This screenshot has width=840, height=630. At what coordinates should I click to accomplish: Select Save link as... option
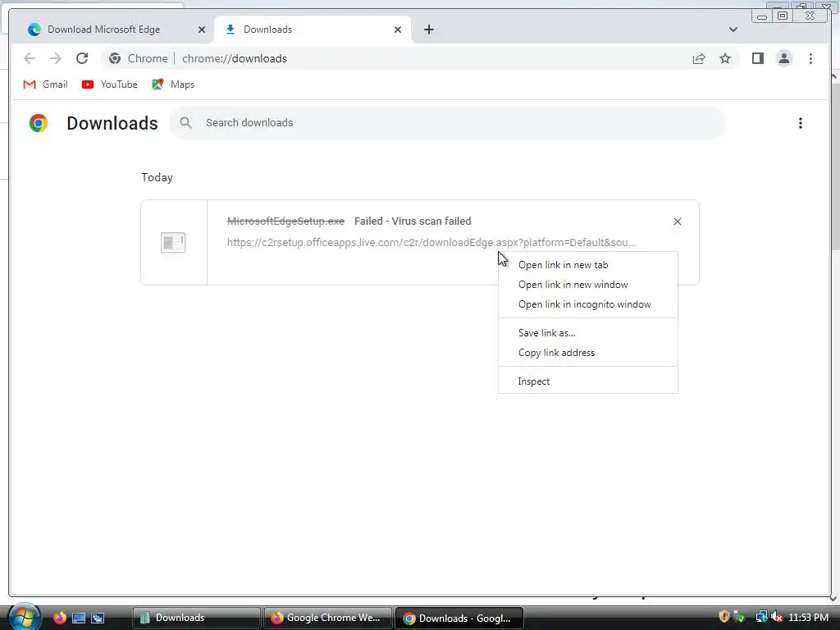587,333
